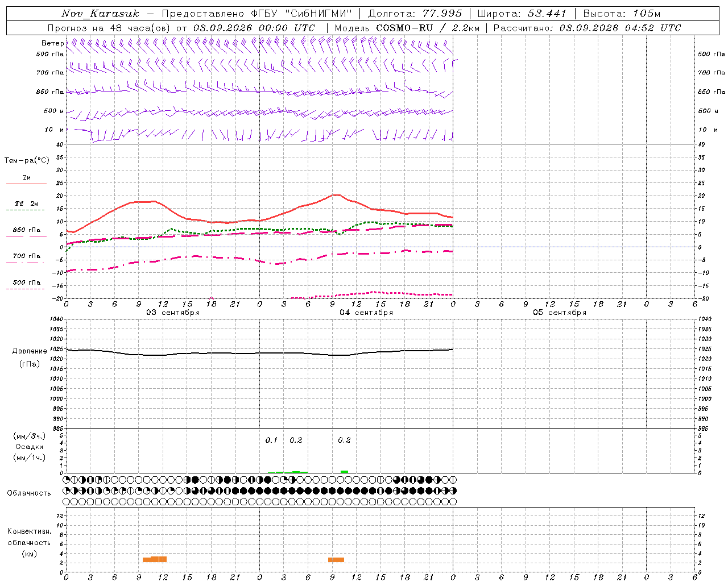
Task: Click the 04 сентября date label
Action: (x=366, y=312)
